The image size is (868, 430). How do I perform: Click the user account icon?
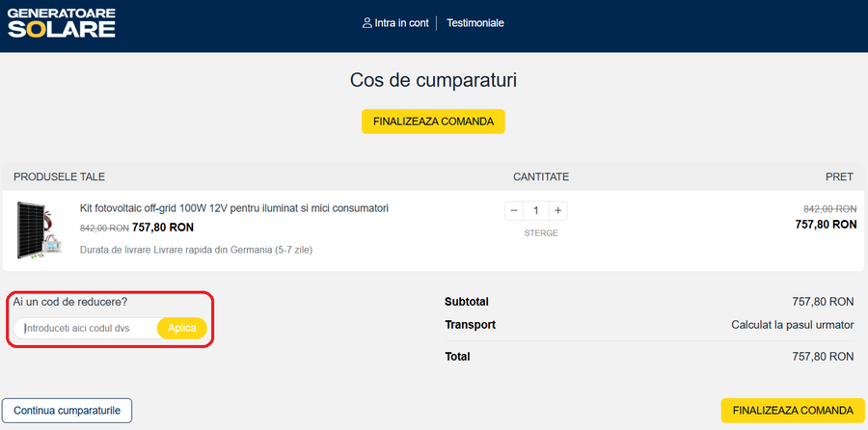tap(366, 23)
